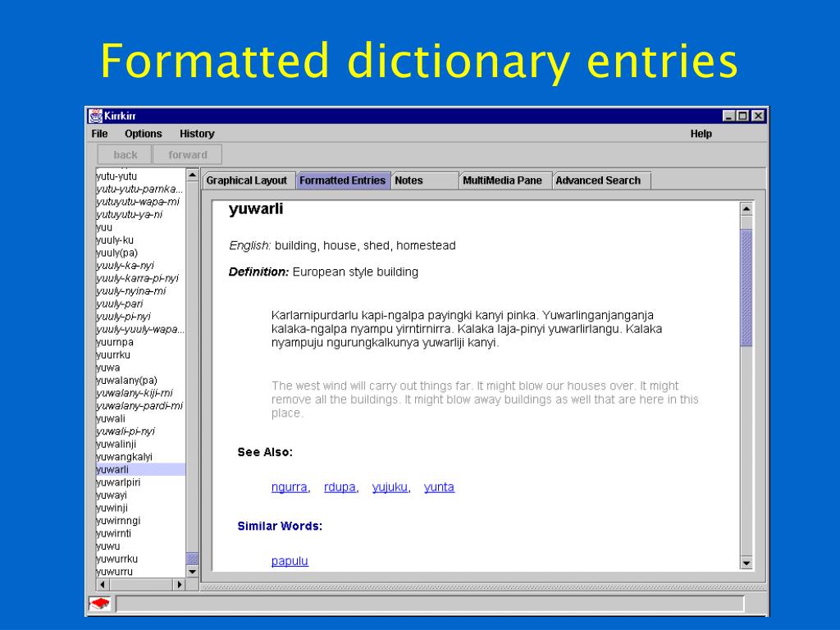
Task: Click entry pane scroll up arrow
Action: tap(746, 208)
